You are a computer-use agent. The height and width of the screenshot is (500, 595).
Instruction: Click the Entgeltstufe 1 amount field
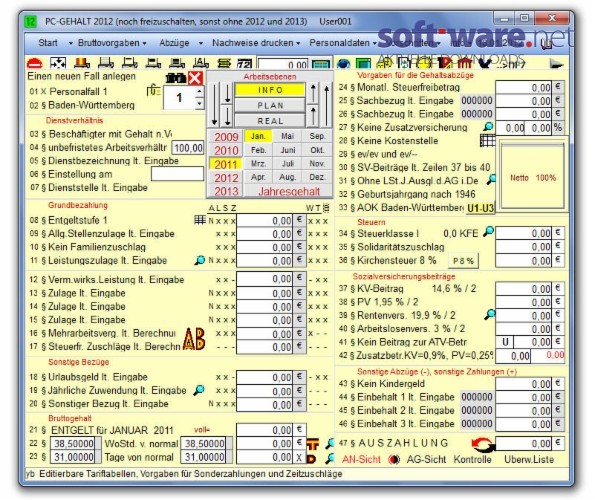point(264,220)
